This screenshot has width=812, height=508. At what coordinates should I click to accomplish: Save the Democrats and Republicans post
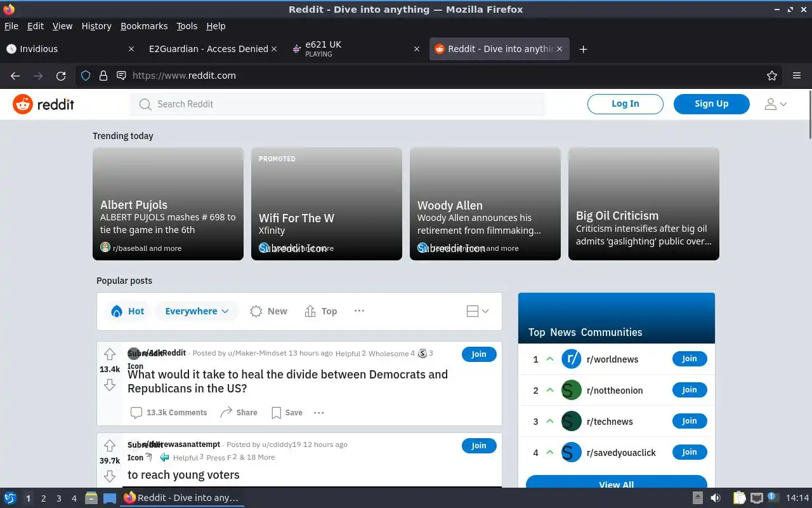click(x=287, y=413)
